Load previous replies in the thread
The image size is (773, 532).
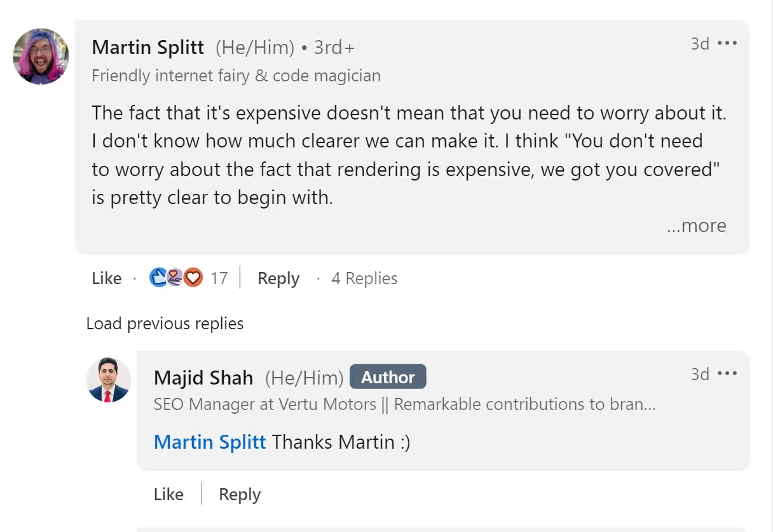point(164,324)
